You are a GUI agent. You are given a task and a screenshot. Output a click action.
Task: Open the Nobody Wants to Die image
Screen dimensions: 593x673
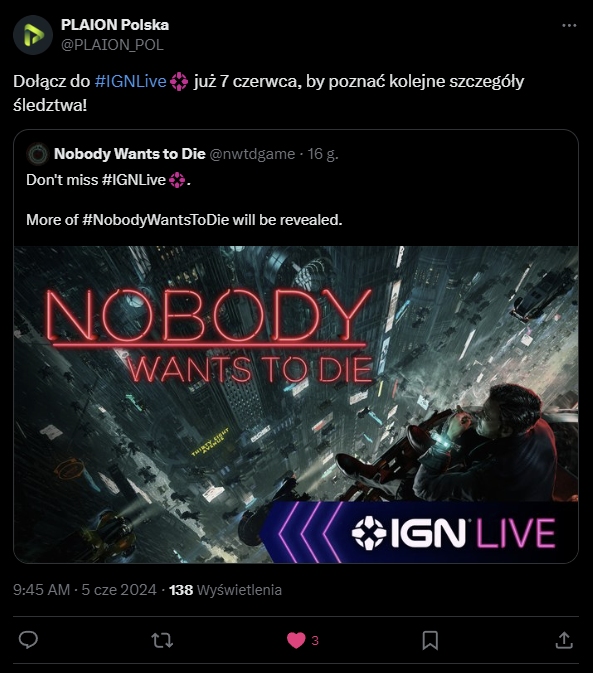(296, 404)
